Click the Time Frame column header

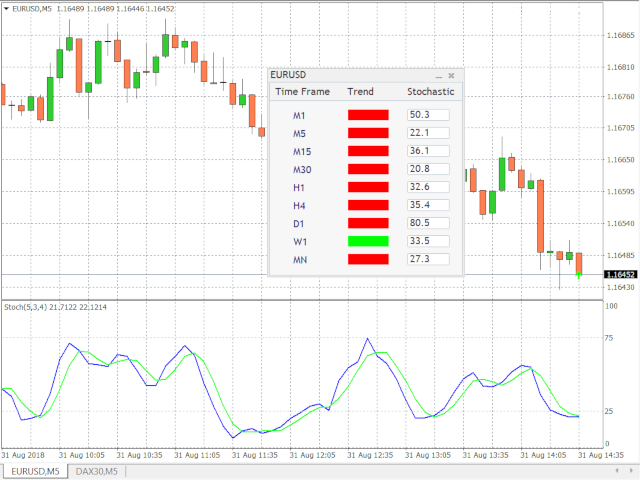click(x=302, y=91)
